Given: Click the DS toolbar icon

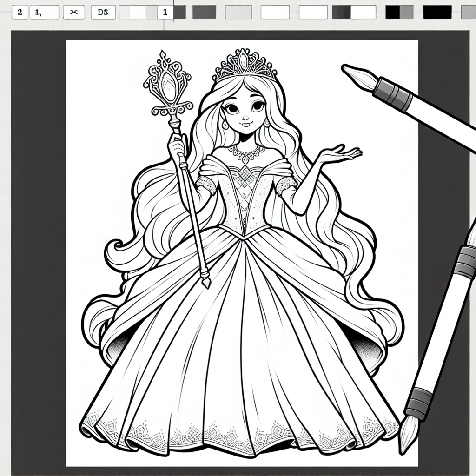Looking at the screenshot, I should 103,12.
